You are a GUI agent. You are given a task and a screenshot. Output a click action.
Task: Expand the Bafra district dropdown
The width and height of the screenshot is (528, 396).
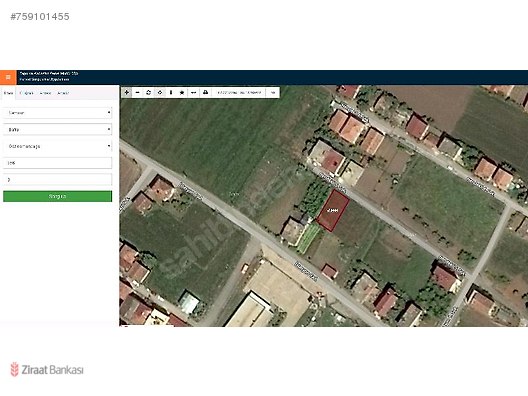pos(57,129)
